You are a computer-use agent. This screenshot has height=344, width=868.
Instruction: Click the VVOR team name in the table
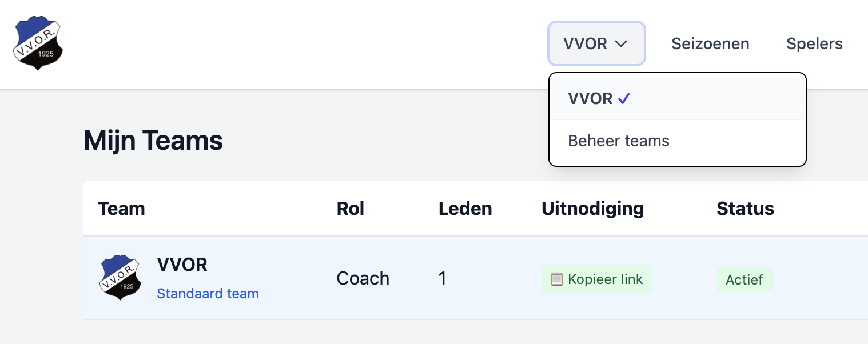click(182, 265)
